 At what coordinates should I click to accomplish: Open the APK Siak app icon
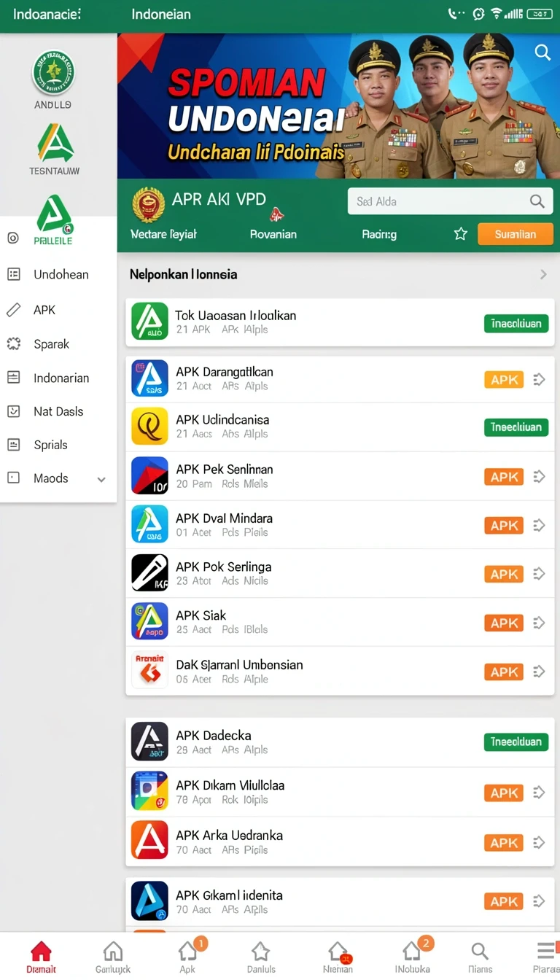(149, 621)
